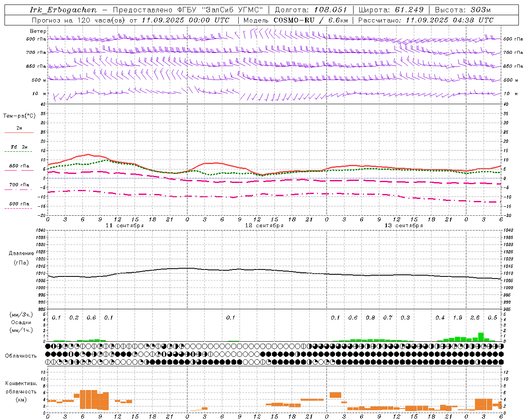This screenshot has height=420, width=525.
Task: Click the 'Облачность' cloudiness label
Action: tap(21, 356)
